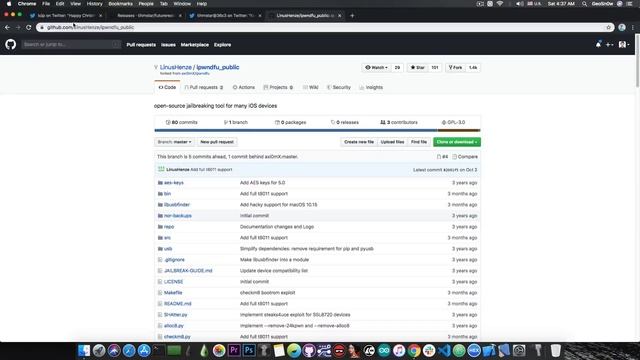This screenshot has height=360, width=640.
Task: Open the 3 contributors link
Action: tap(399, 122)
